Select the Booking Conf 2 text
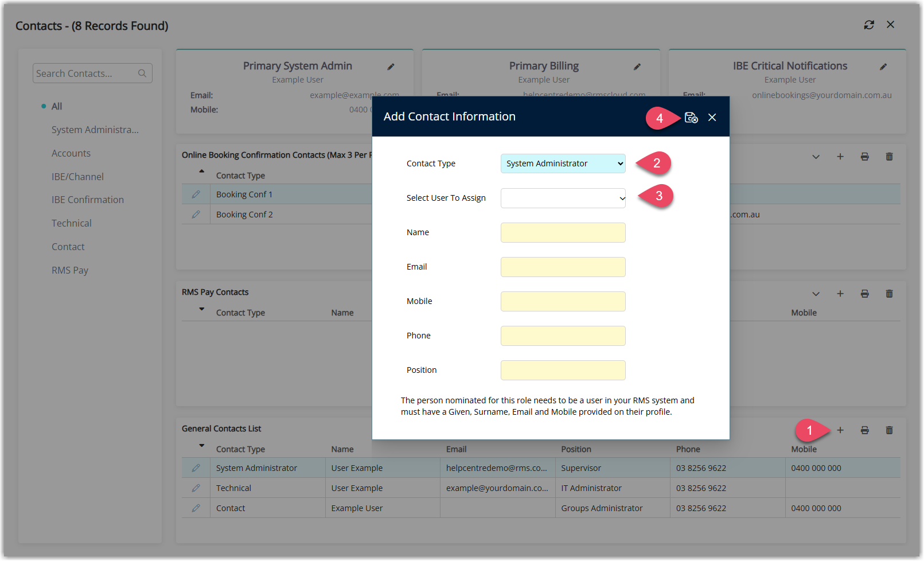924x561 pixels. tap(244, 215)
